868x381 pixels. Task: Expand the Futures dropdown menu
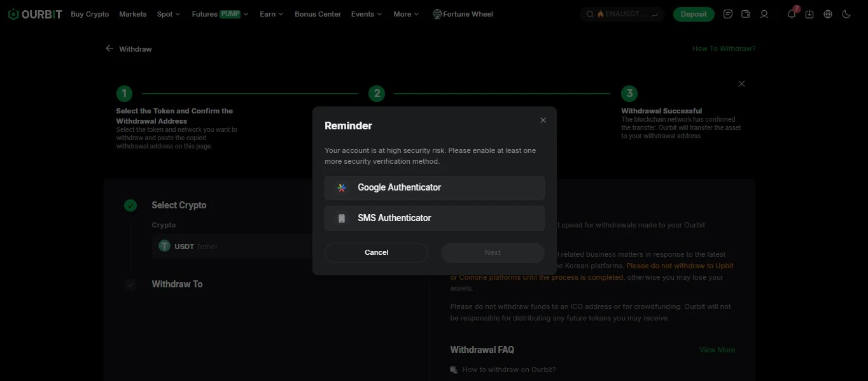[x=220, y=14]
